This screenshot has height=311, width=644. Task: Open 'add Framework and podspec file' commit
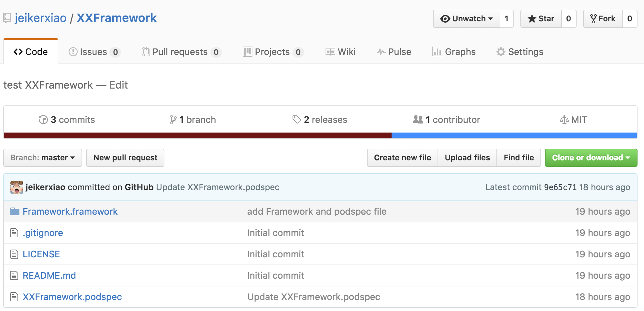(317, 211)
